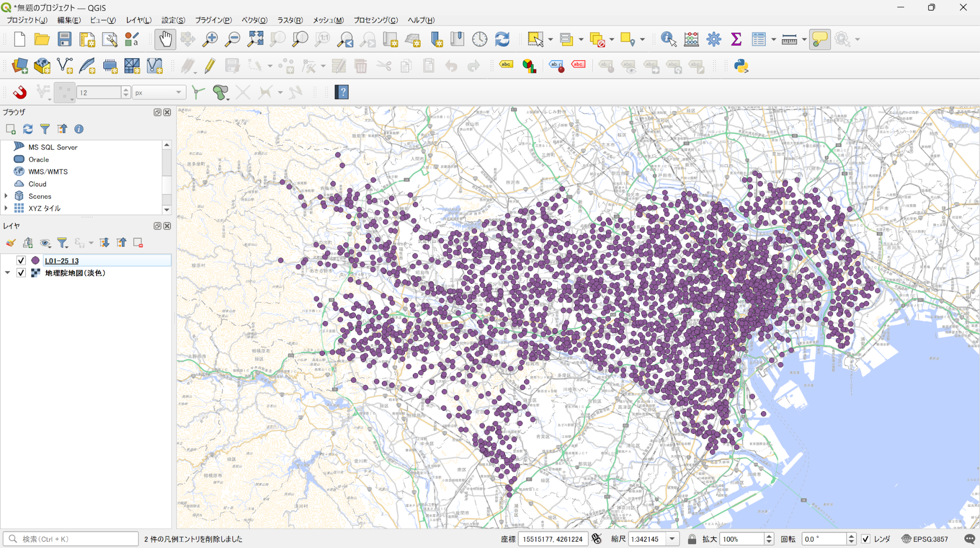980x548 pixels.
Task: Click the purple L01-25_13 layer symbol
Action: 35,260
